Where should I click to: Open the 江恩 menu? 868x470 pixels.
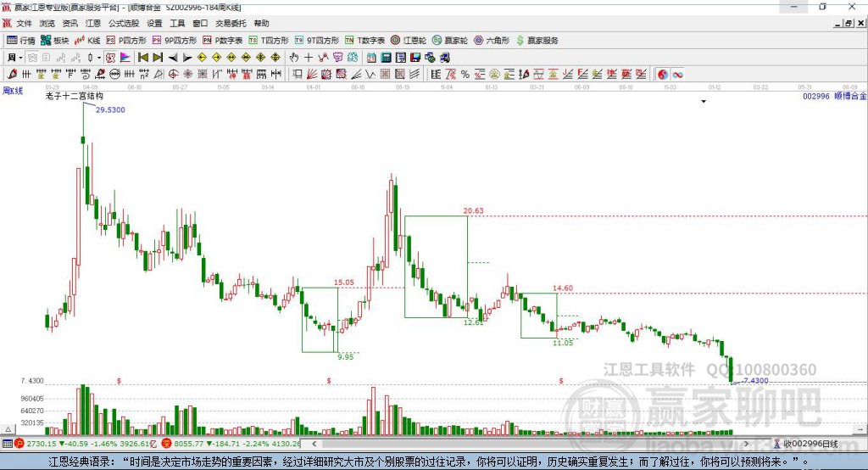(93, 23)
